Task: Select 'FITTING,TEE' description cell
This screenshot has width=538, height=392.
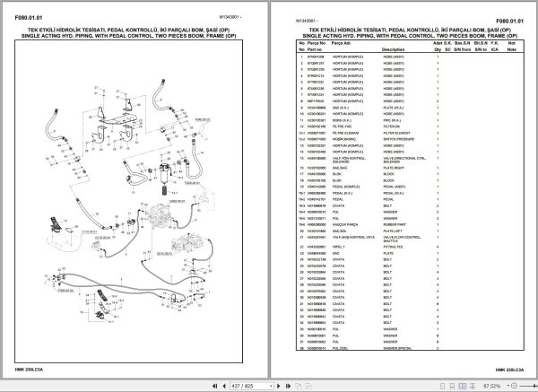Action: (394, 247)
